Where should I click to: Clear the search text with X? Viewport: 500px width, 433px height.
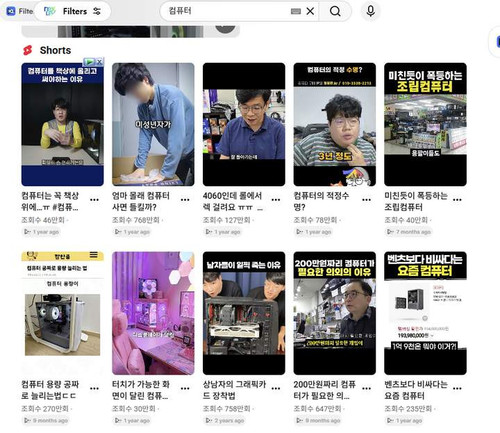(310, 11)
